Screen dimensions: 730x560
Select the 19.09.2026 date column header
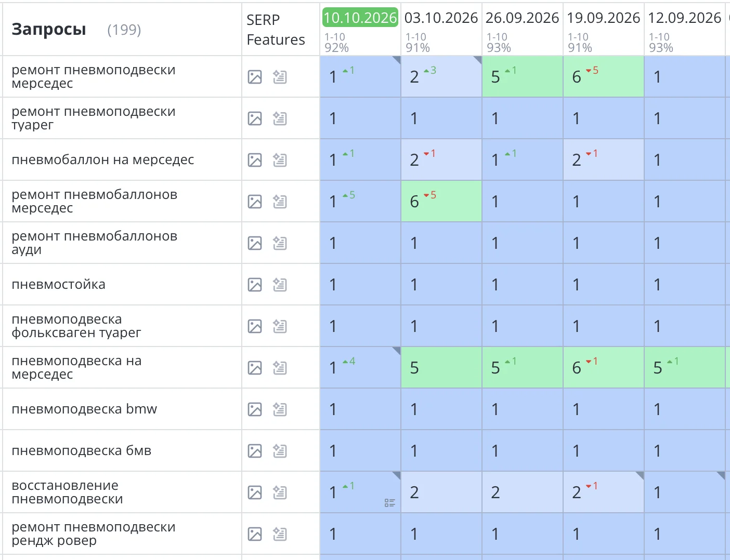tap(603, 18)
